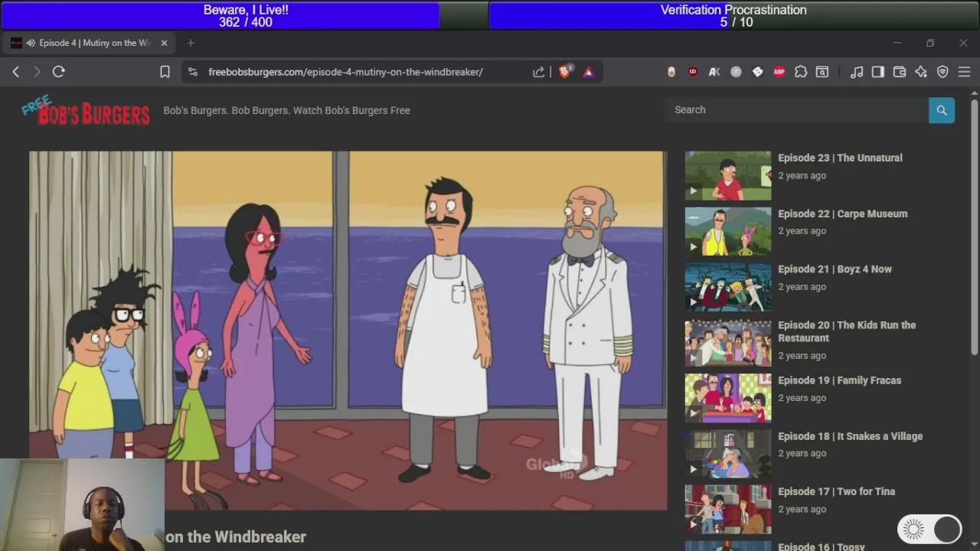
Task: Open Episode 23 | The Unnatural link
Action: click(x=840, y=158)
